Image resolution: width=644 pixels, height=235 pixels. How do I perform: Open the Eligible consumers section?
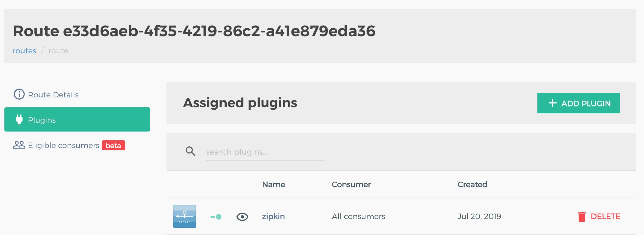[x=63, y=145]
